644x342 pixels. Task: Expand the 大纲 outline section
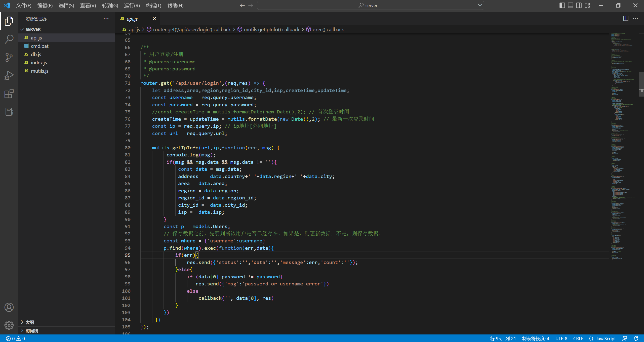(66, 322)
